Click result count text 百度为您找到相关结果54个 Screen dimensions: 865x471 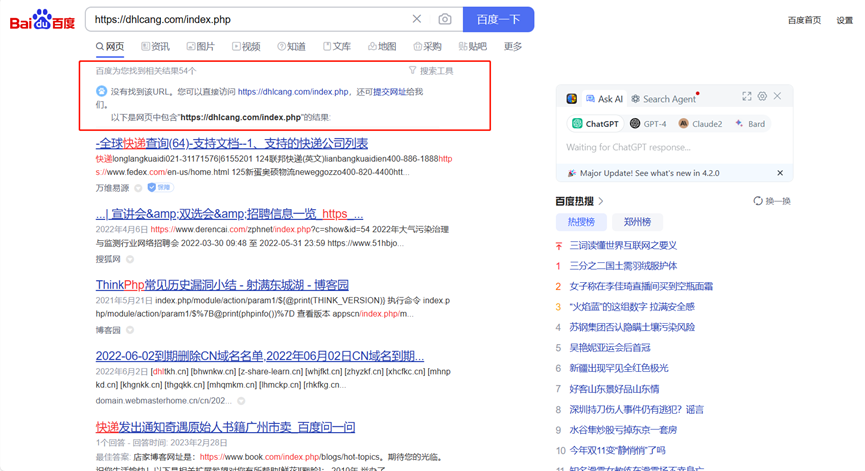coord(146,71)
